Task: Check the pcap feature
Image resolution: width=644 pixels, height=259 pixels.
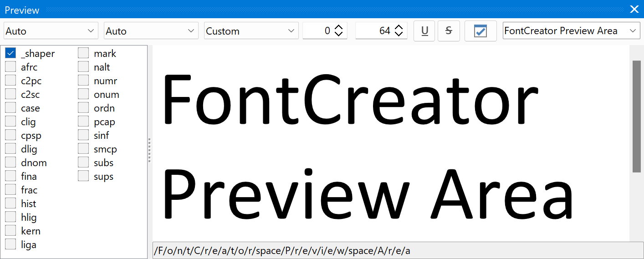Action: coord(83,122)
